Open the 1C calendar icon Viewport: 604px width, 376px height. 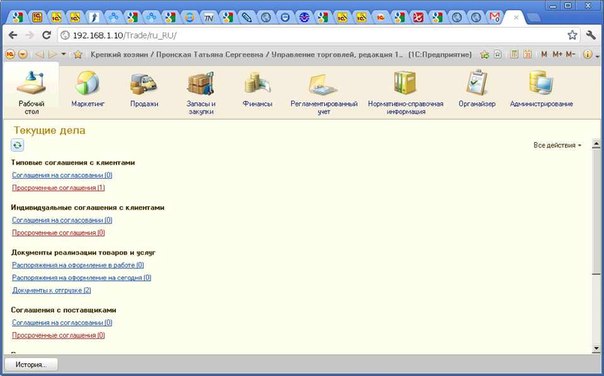tap(528, 55)
